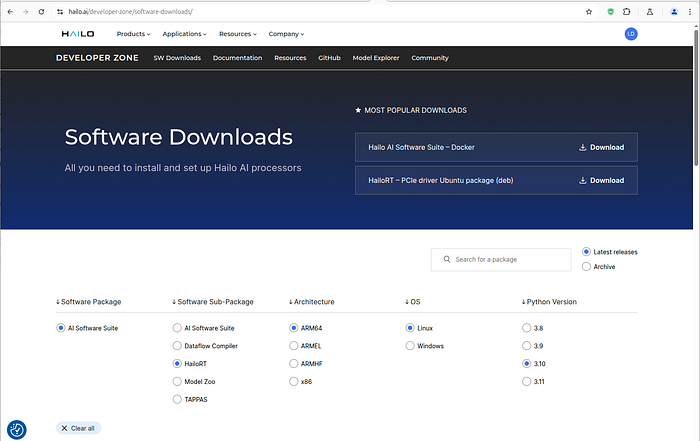Select the Archive radio button
Screen dimensions: 700x441
point(587,267)
